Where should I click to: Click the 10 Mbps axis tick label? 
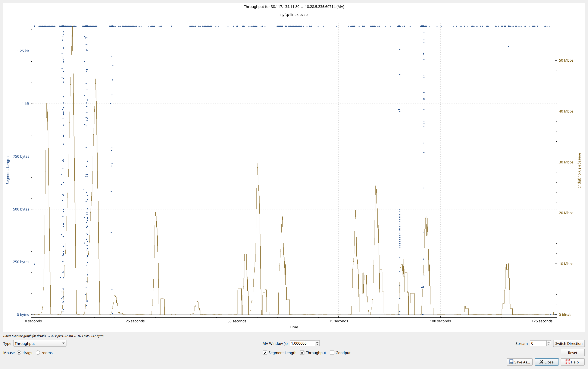pos(566,264)
